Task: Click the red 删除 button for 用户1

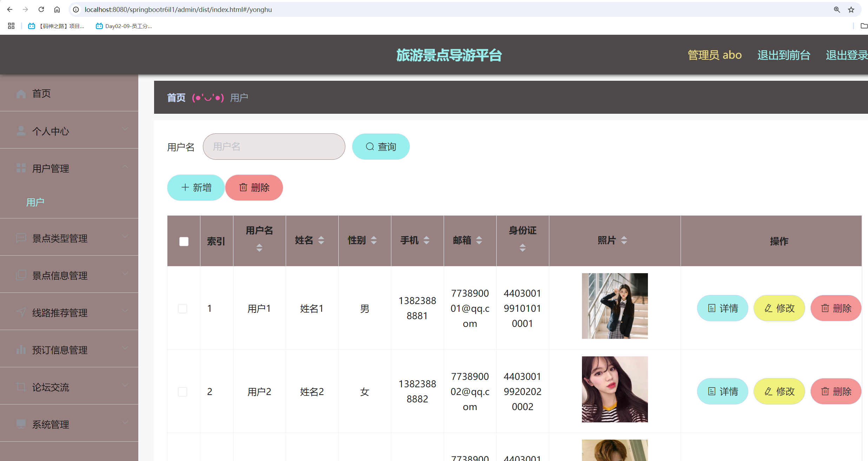Action: 836,308
